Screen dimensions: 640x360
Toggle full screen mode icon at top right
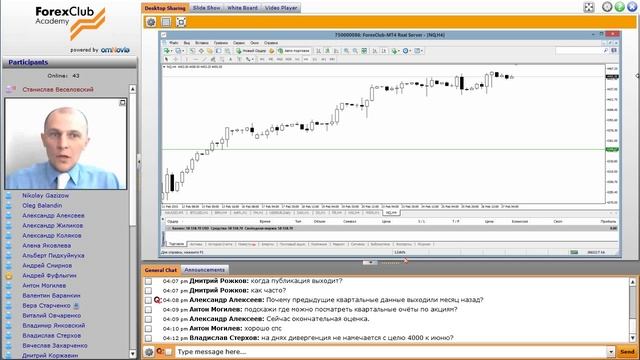click(589, 7)
